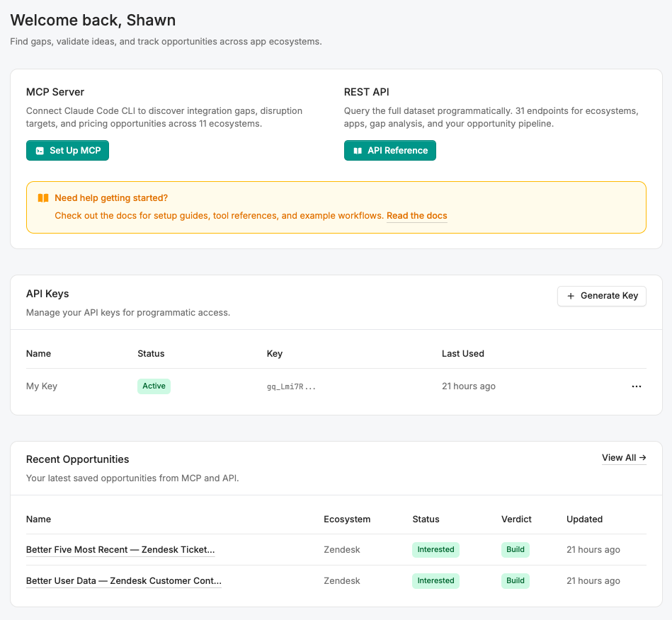Click the API Reference button
The width and height of the screenshot is (672, 620).
[389, 151]
